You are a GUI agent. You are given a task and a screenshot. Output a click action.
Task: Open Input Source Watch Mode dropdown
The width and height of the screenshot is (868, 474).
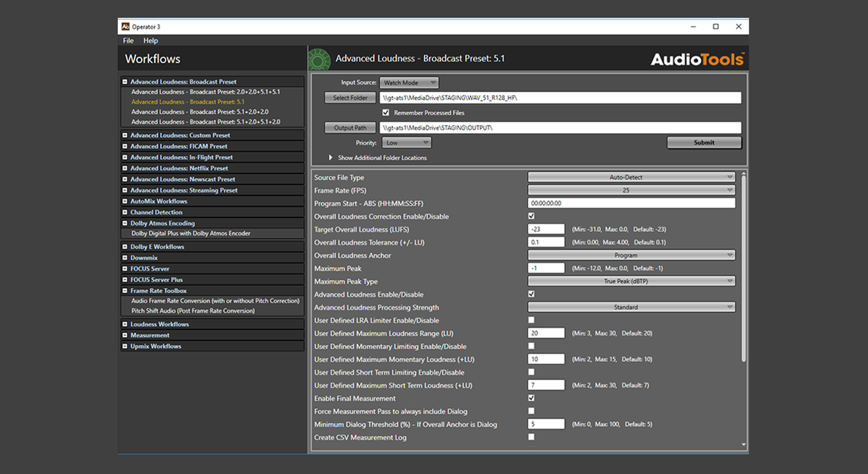click(409, 82)
